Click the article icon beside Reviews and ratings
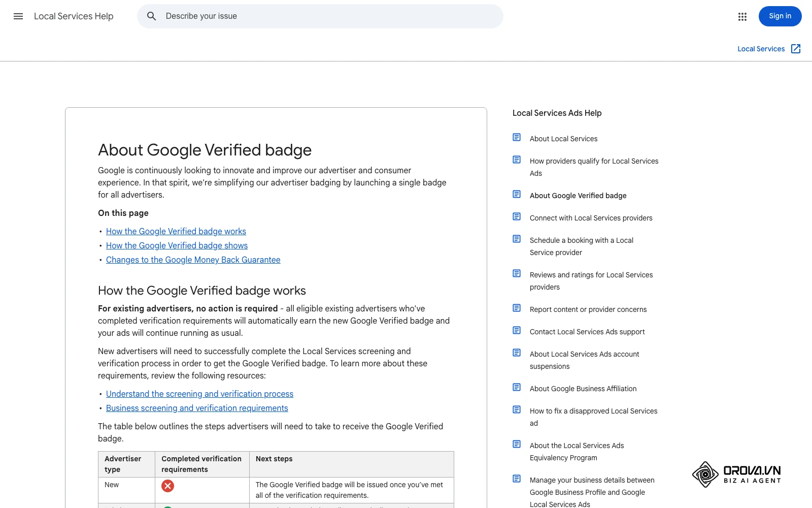The width and height of the screenshot is (812, 508). (517, 273)
